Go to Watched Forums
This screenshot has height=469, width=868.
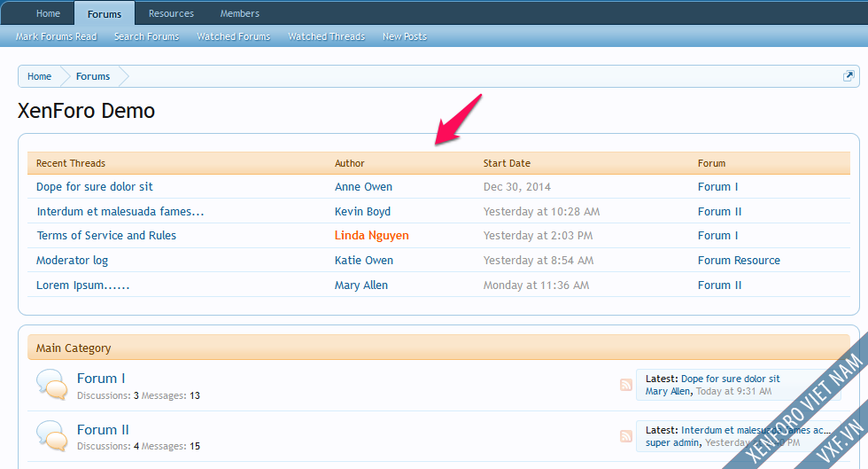[234, 36]
